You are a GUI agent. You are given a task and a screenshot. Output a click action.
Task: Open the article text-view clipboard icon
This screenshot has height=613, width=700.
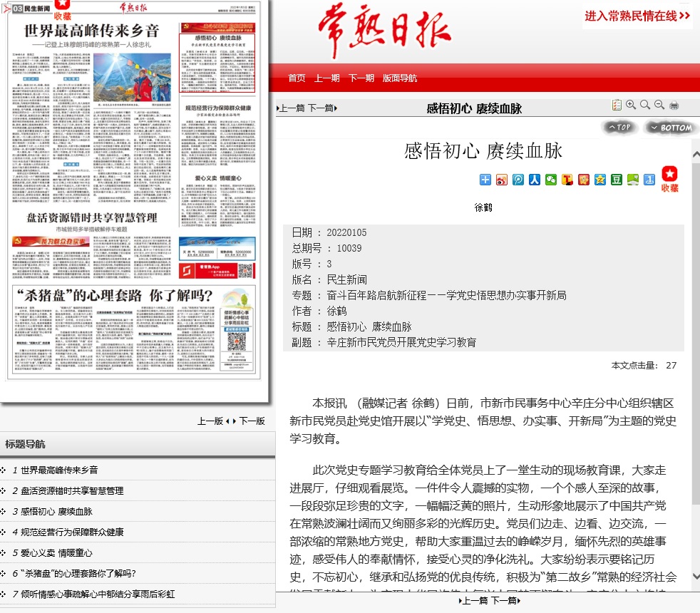coord(617,105)
